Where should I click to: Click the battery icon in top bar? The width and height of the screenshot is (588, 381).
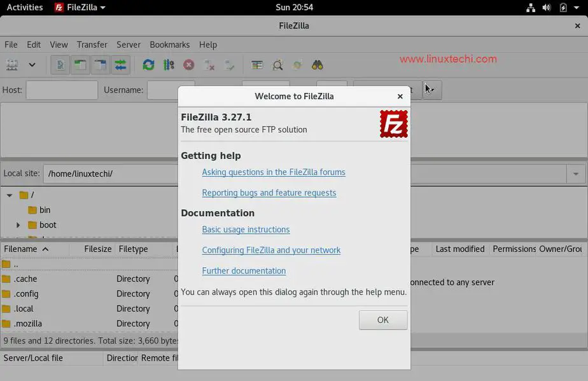point(563,8)
